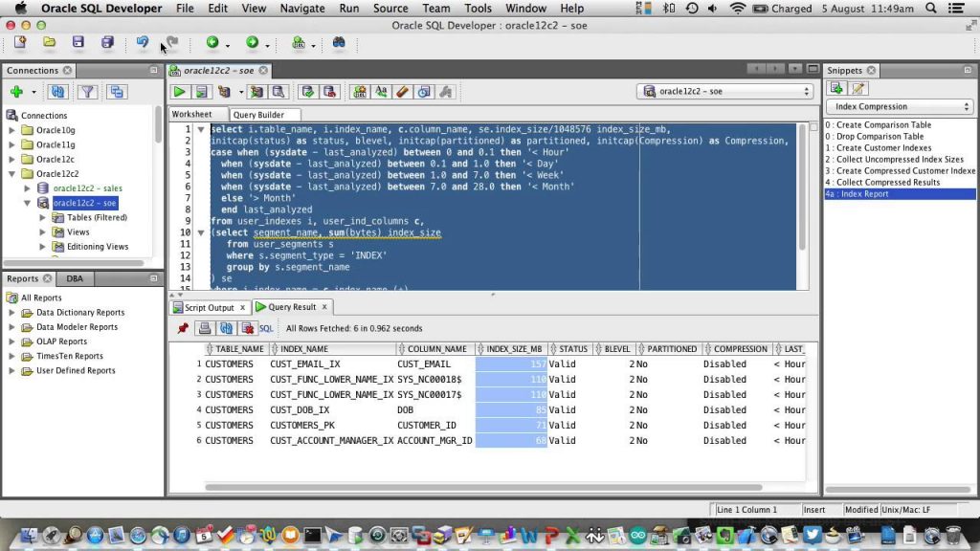Switch to the DBA tab
The width and height of the screenshot is (980, 551).
(x=75, y=278)
